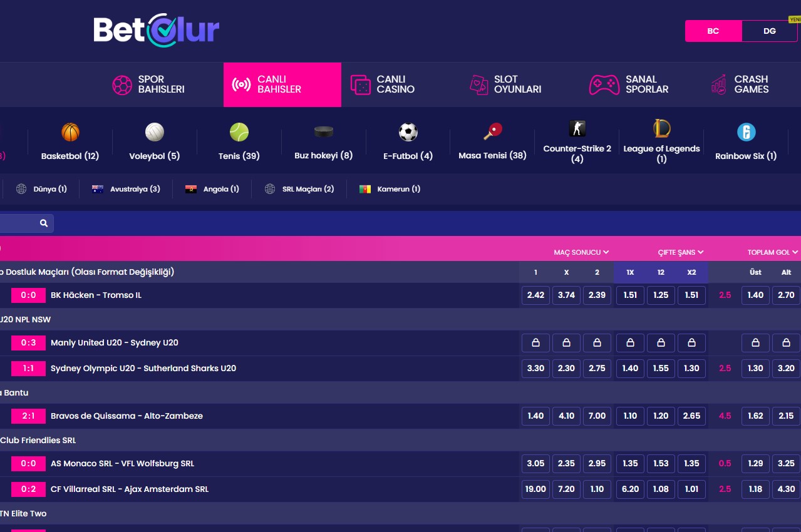Pick 2.65 X2 for Bravos de Quissama

(x=691, y=416)
